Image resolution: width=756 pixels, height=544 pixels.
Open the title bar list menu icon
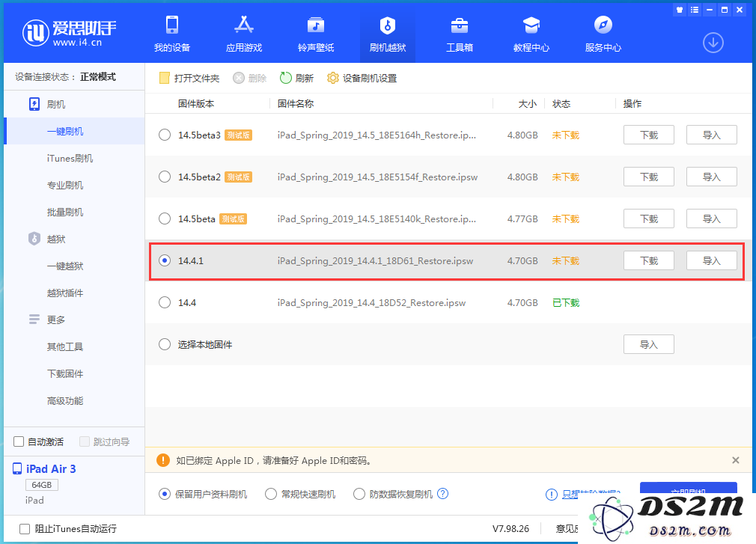(695, 10)
